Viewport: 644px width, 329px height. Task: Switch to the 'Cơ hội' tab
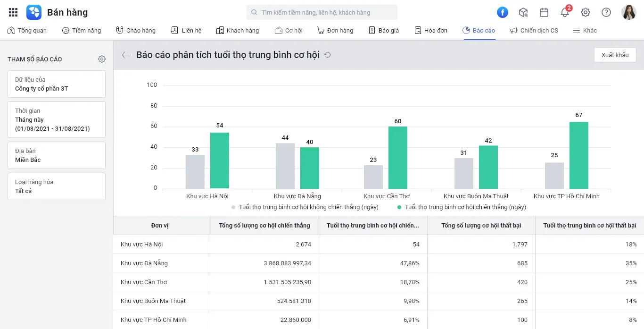289,30
